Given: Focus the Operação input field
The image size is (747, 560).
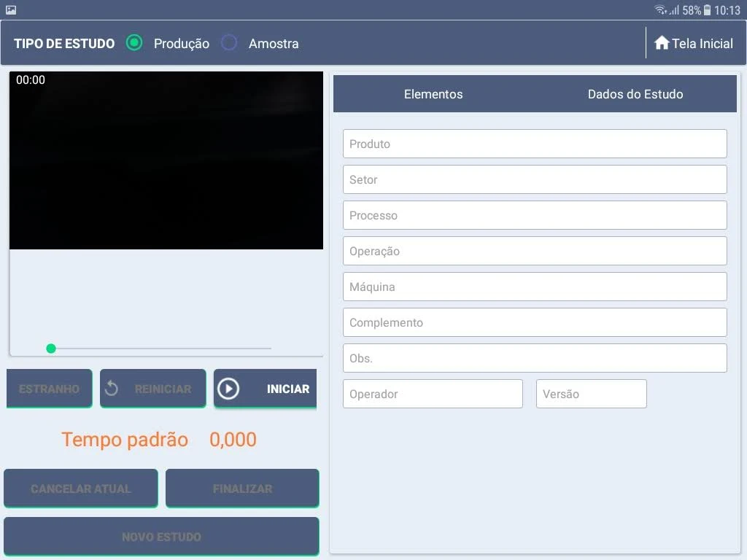Looking at the screenshot, I should point(535,251).
